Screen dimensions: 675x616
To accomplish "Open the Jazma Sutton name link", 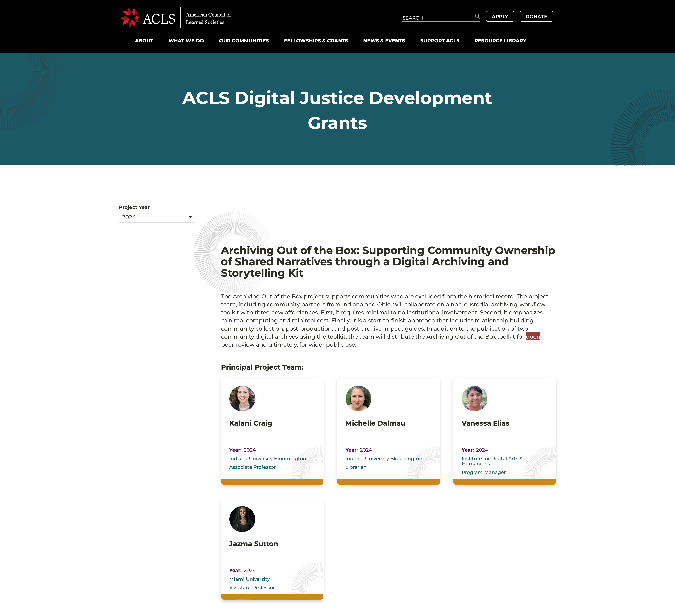I will coord(254,544).
